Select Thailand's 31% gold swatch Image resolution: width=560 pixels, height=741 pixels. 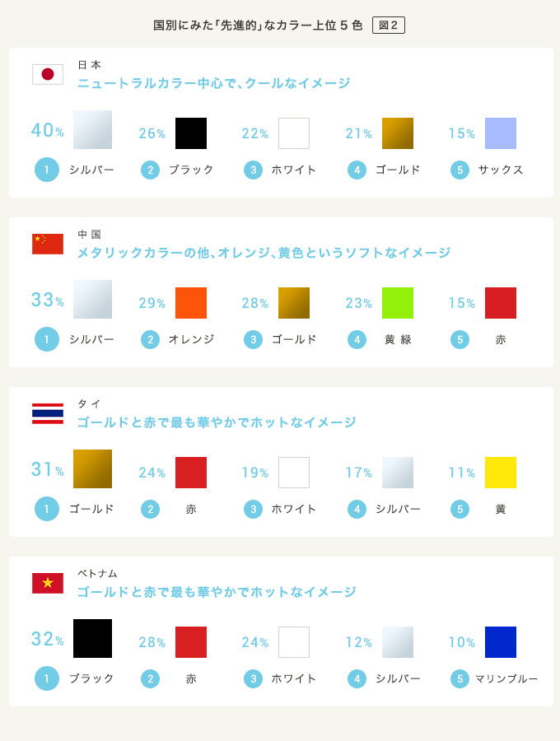pyautogui.click(x=92, y=468)
